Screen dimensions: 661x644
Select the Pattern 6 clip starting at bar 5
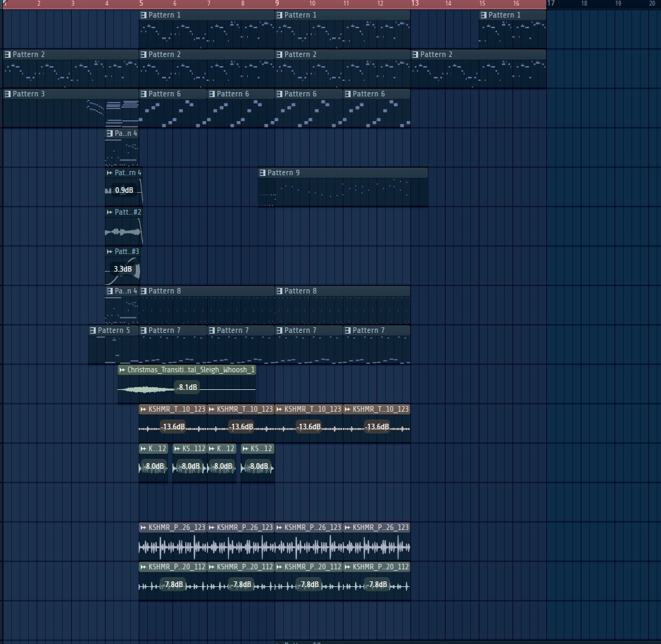(173, 108)
